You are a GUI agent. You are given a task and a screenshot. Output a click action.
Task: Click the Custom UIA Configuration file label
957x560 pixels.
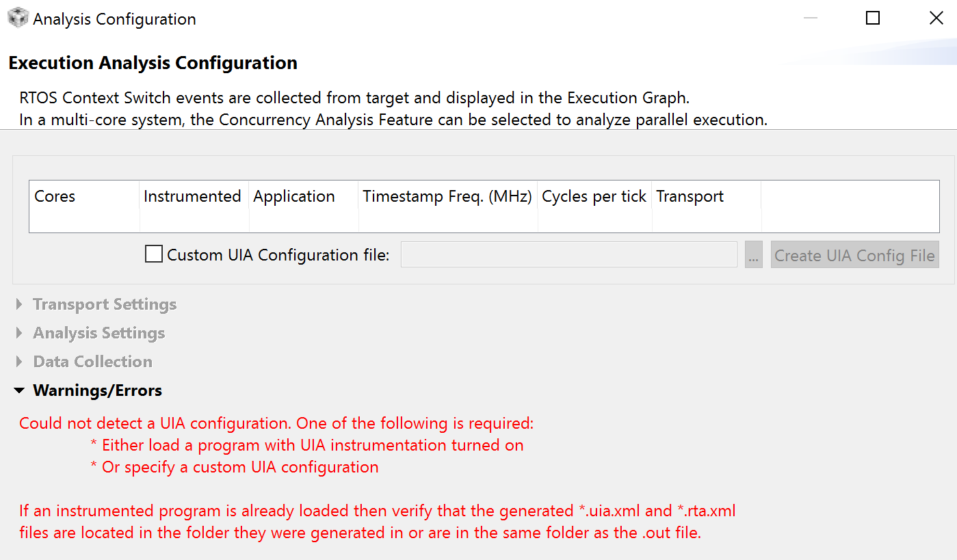coord(278,255)
